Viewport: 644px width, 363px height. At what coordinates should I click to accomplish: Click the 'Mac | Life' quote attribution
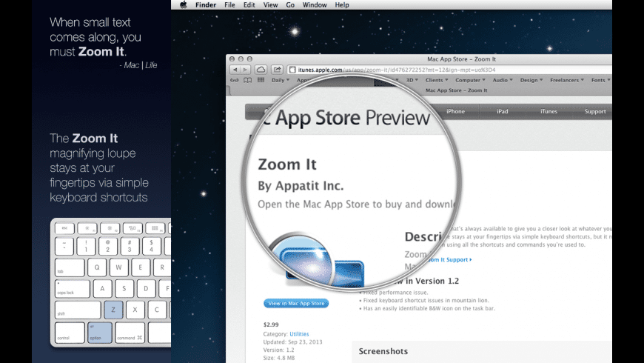pos(141,65)
